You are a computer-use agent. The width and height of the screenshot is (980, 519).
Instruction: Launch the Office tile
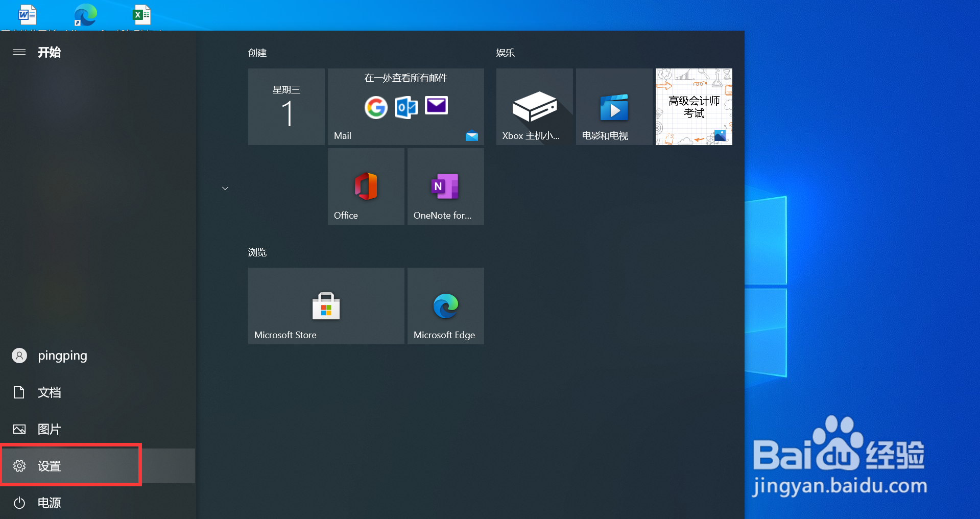(366, 186)
